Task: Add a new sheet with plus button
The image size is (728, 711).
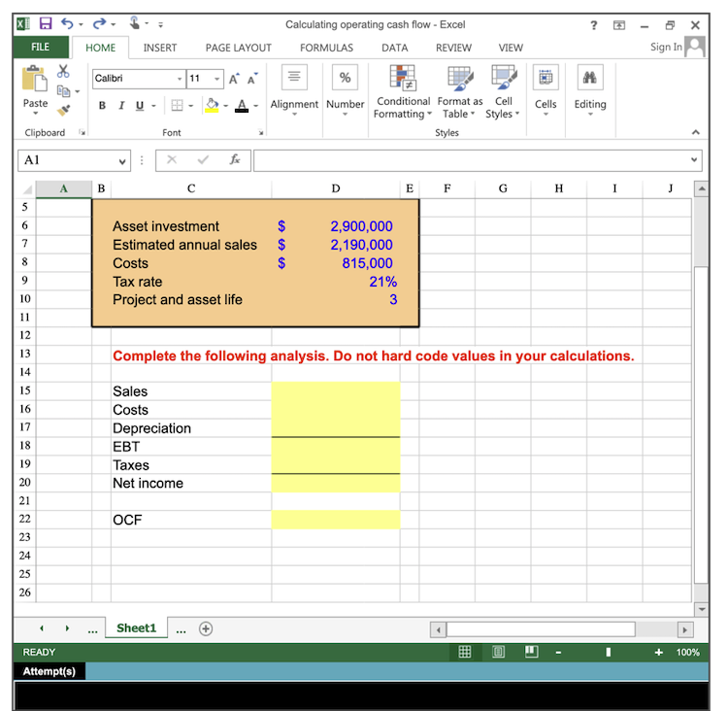Action: pyautogui.click(x=206, y=628)
